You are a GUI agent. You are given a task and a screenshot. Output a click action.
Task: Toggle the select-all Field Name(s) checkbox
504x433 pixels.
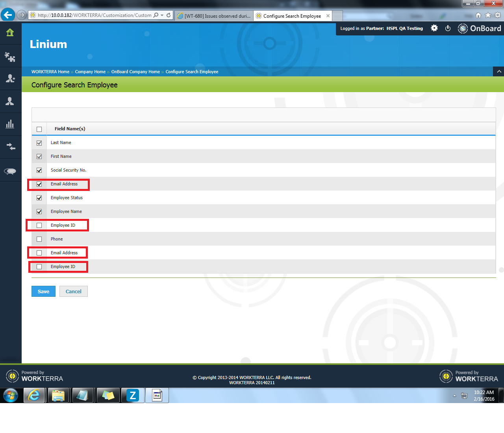(39, 129)
